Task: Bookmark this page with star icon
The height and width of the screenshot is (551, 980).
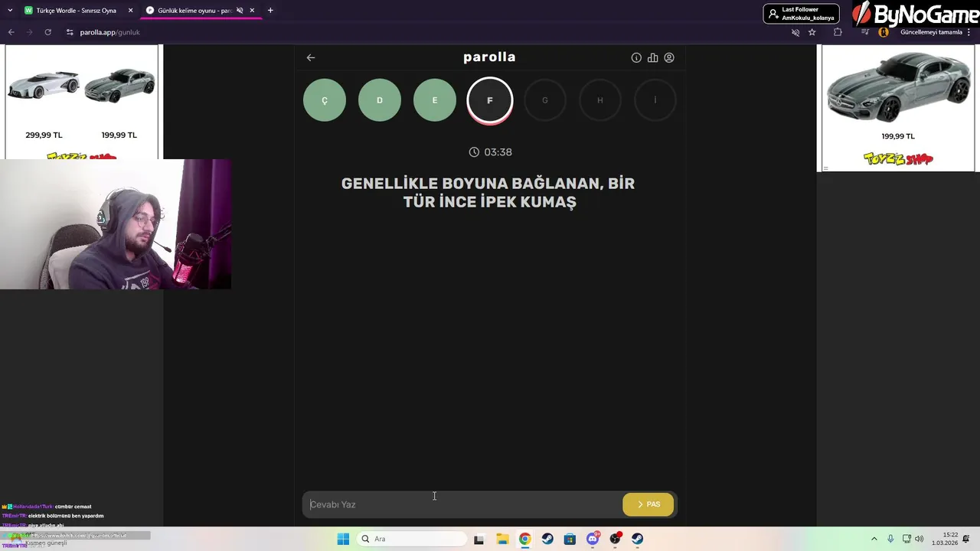Action: (x=812, y=32)
